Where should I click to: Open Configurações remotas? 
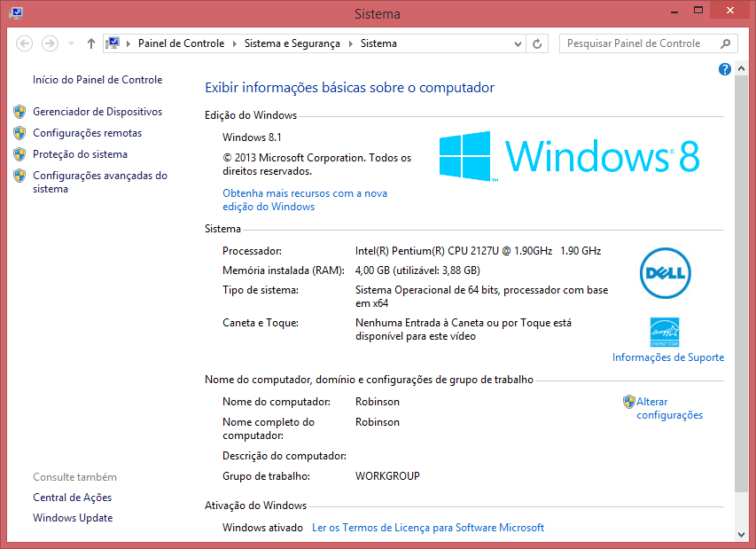coord(87,133)
